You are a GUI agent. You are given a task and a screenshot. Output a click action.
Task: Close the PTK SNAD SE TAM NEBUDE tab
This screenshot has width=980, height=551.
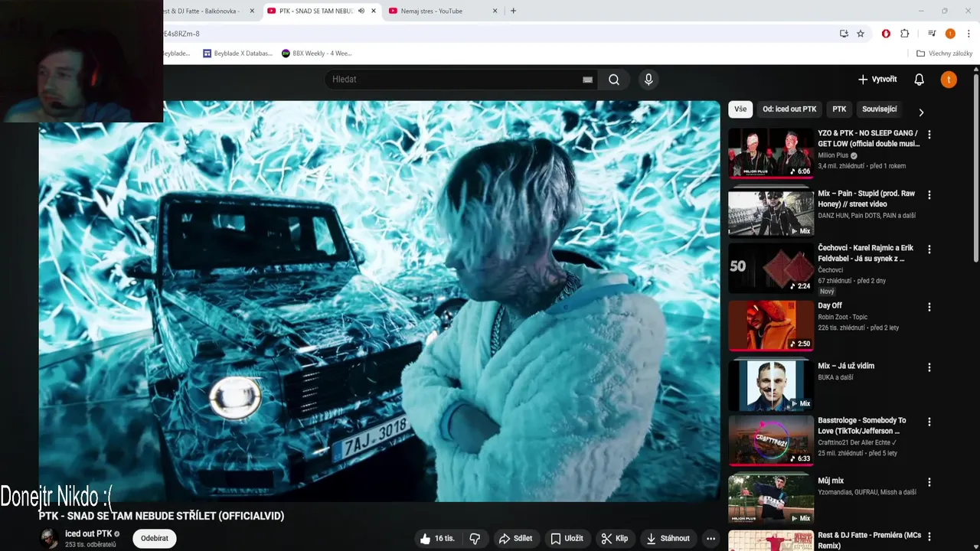tap(374, 11)
